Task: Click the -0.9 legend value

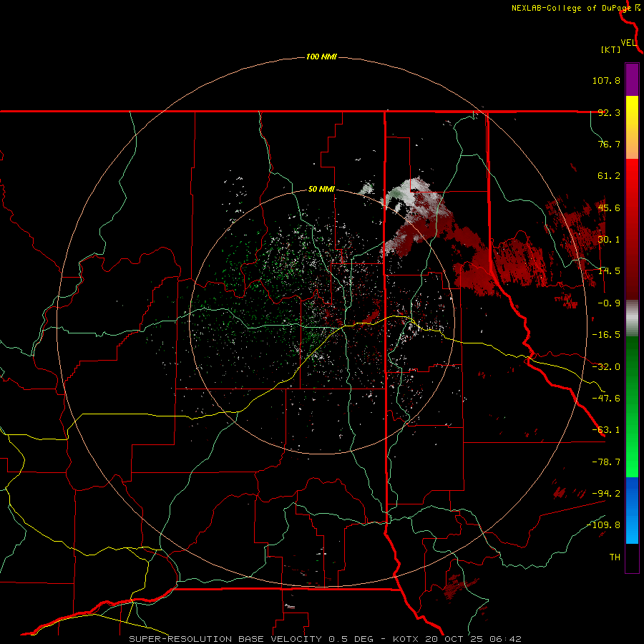Action: tap(609, 303)
